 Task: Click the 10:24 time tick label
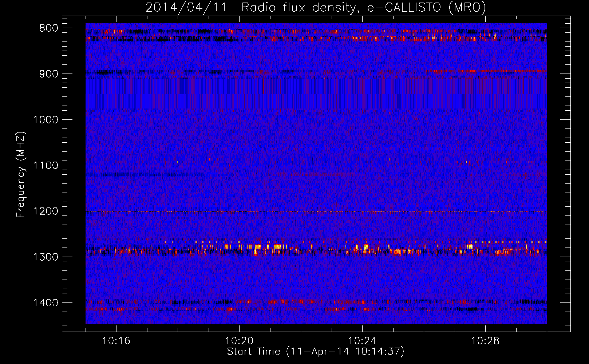[362, 341]
